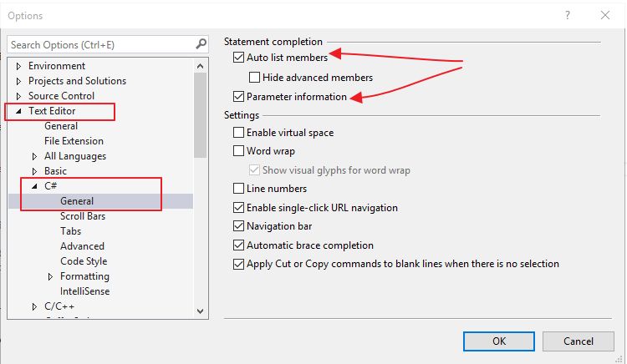Select the C/C++ label
The width and height of the screenshot is (627, 364).
click(59, 306)
